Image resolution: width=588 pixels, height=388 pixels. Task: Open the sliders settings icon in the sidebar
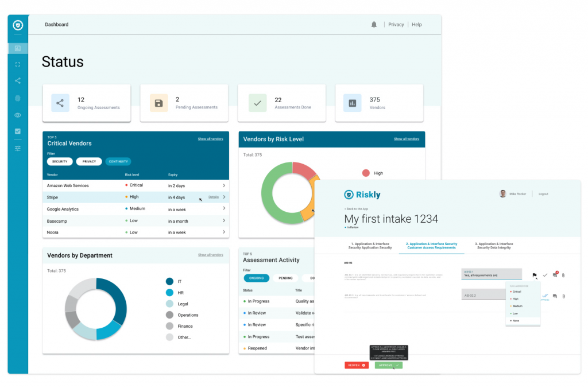18,149
